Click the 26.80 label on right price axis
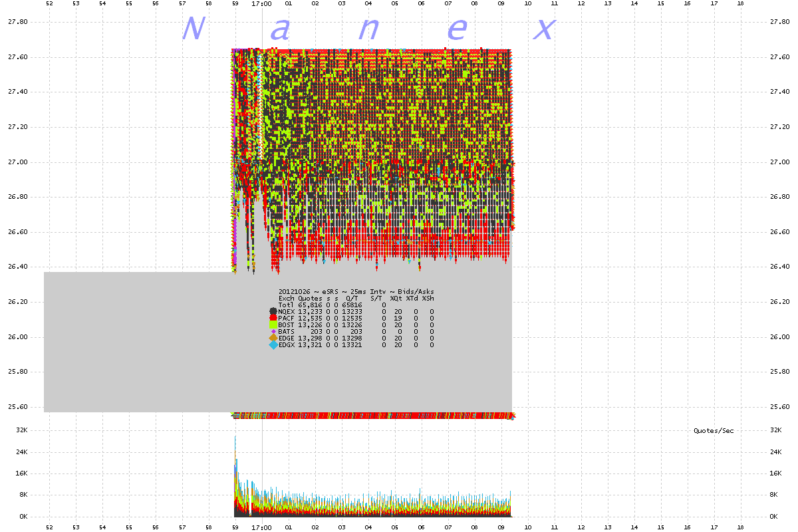798x532 pixels. (780, 197)
